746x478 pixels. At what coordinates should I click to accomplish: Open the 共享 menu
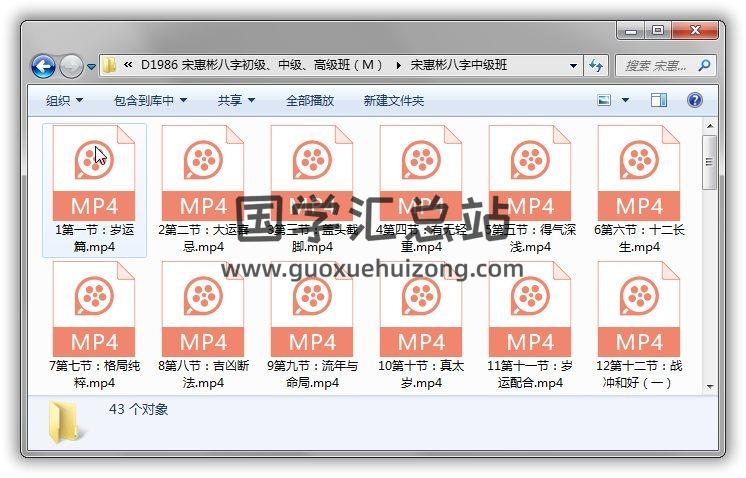click(x=236, y=100)
